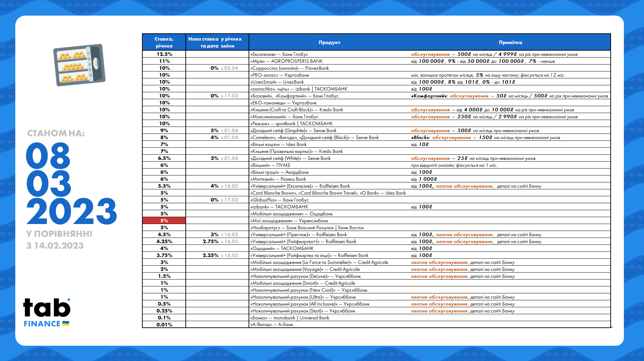Click the 3.75% rate cell
This screenshot has height=361, width=644.
pos(164,255)
